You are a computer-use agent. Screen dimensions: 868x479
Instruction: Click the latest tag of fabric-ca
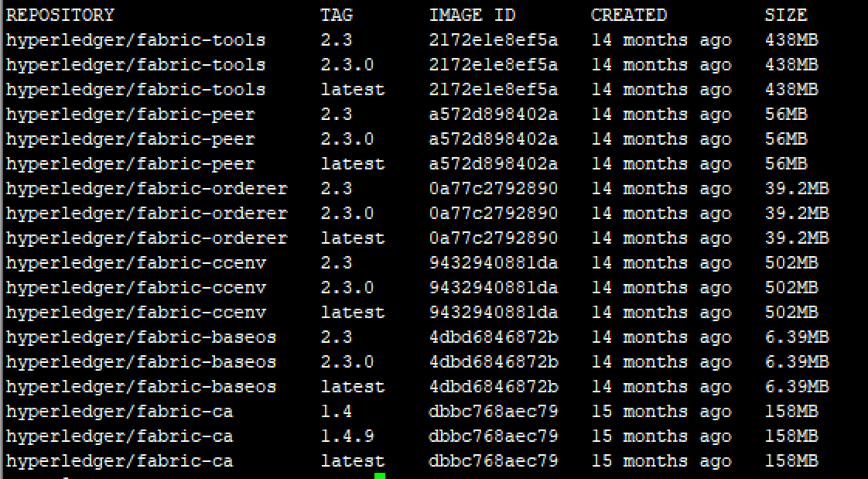(x=353, y=460)
